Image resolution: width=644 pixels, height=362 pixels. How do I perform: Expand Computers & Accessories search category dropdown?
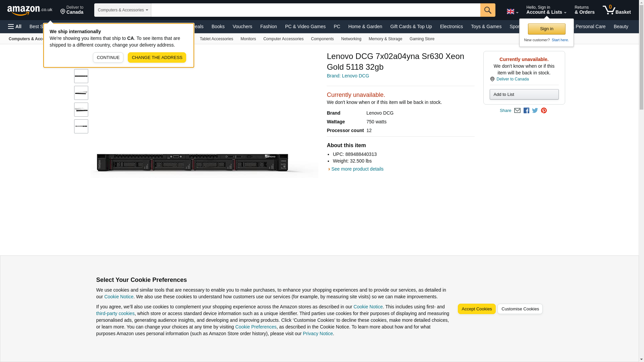pos(122,10)
